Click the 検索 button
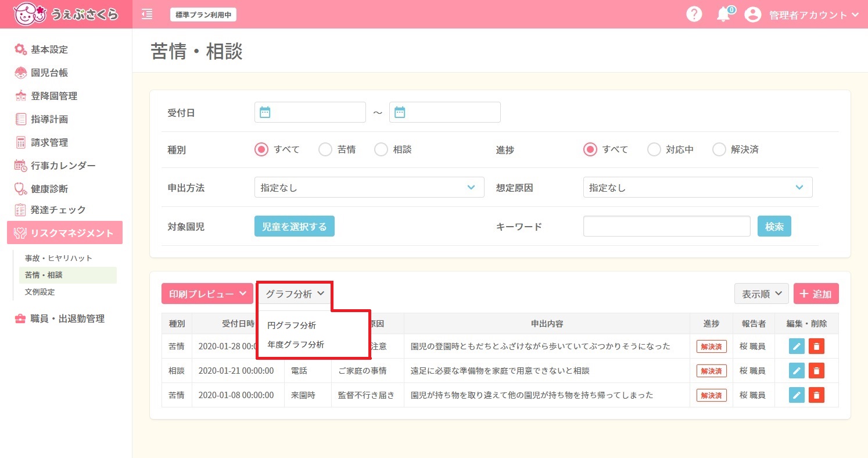868x458 pixels. click(x=774, y=227)
